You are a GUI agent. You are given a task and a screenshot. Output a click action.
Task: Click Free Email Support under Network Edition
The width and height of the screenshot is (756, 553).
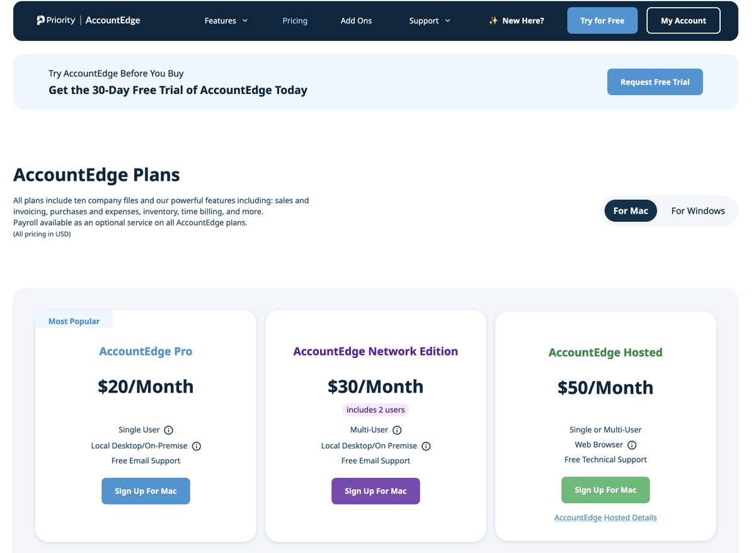[375, 461]
